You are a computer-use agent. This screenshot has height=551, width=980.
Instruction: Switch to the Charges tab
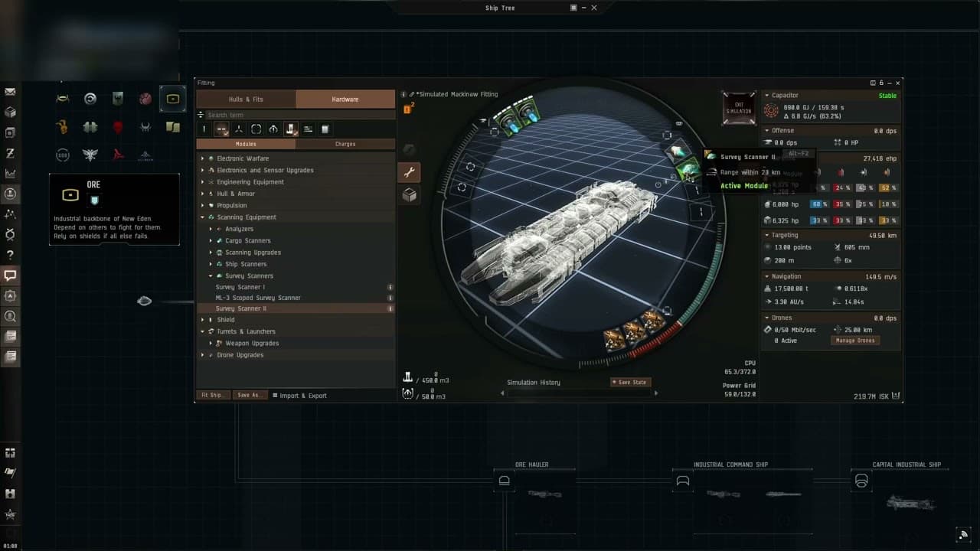click(x=345, y=144)
